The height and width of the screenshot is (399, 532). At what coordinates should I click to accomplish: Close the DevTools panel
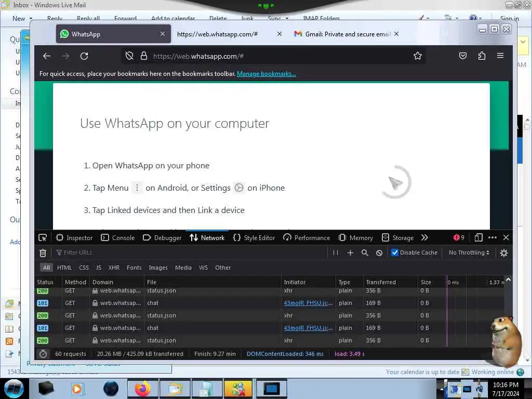(x=506, y=237)
